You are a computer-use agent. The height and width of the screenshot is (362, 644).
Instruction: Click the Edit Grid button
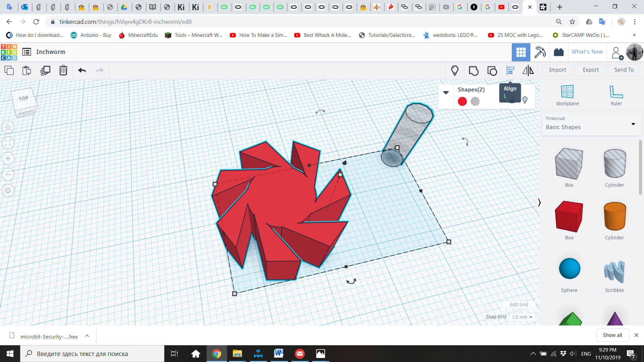[x=519, y=305]
